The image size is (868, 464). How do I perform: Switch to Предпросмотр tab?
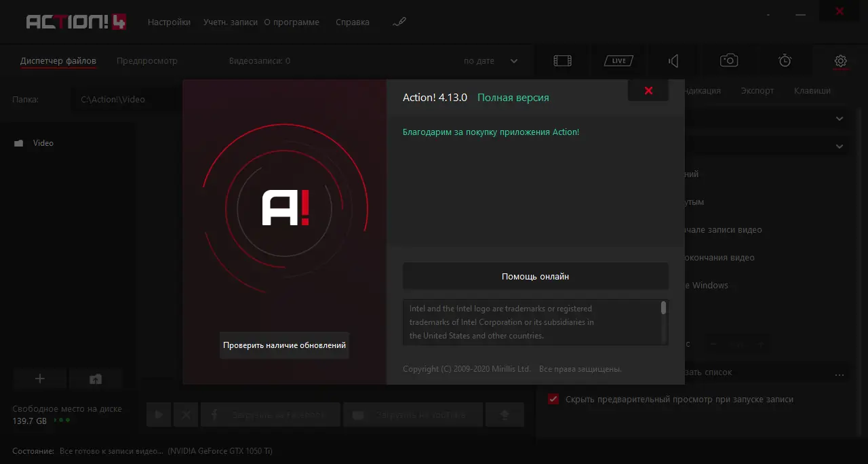click(x=147, y=61)
